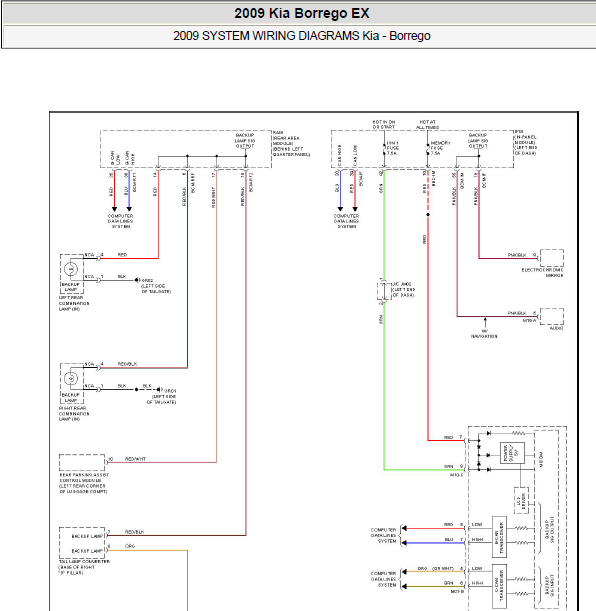Viewport: 596px width, 611px height.
Task: Click the orange wire below tail lamp converter
Action: point(187,581)
